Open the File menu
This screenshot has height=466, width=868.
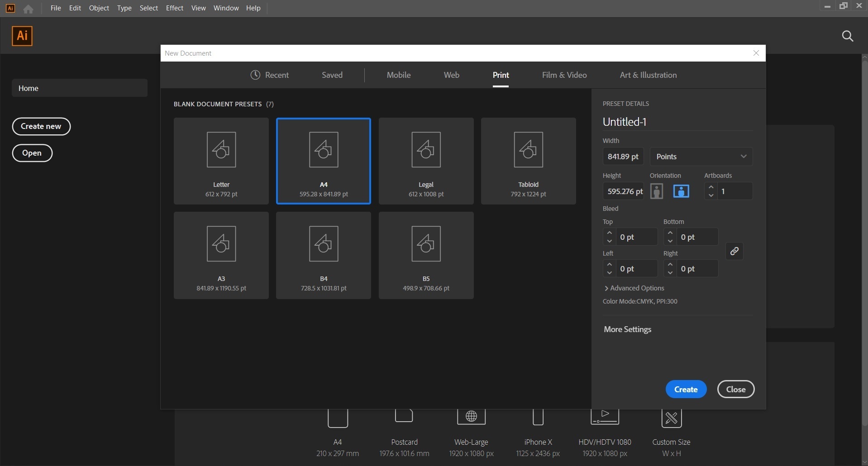pos(56,8)
